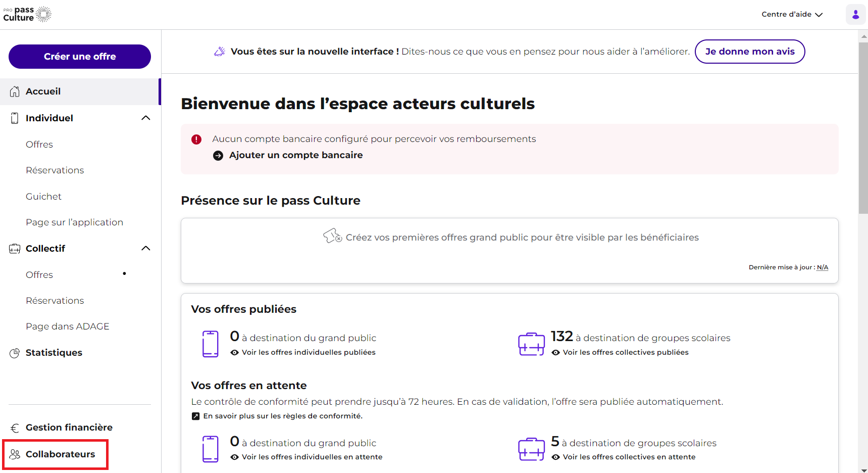Click the Je donne mon avis button
Screen dimensions: 868x473
tap(750, 52)
